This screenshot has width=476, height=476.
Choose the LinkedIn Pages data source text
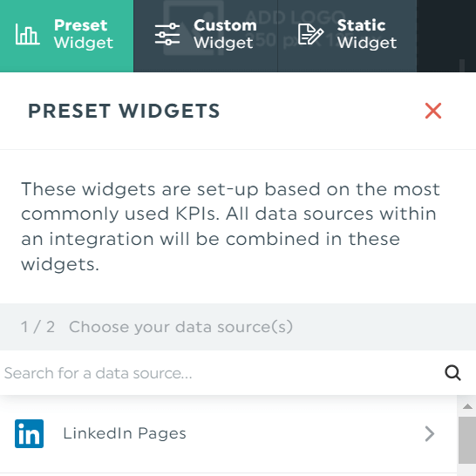click(x=125, y=433)
